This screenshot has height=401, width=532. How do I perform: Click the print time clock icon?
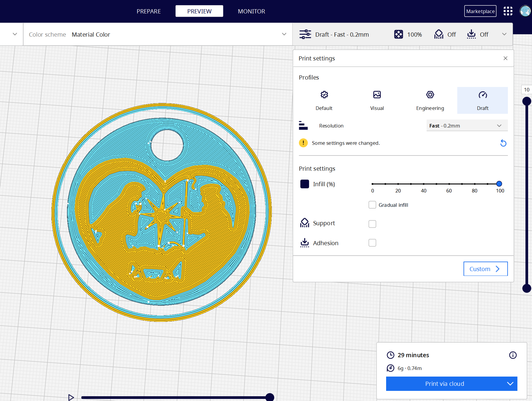click(390, 355)
